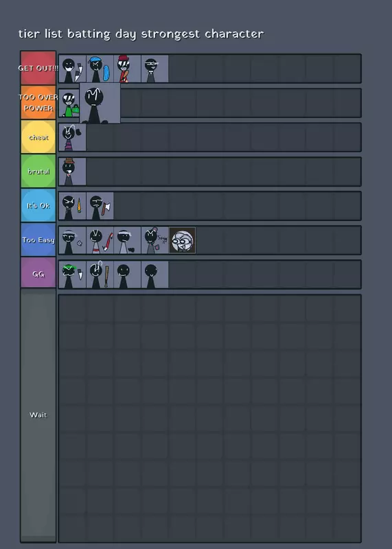392x549 pixels.
Task: Click the round gray-face glasses portrait
Action: coord(182,240)
